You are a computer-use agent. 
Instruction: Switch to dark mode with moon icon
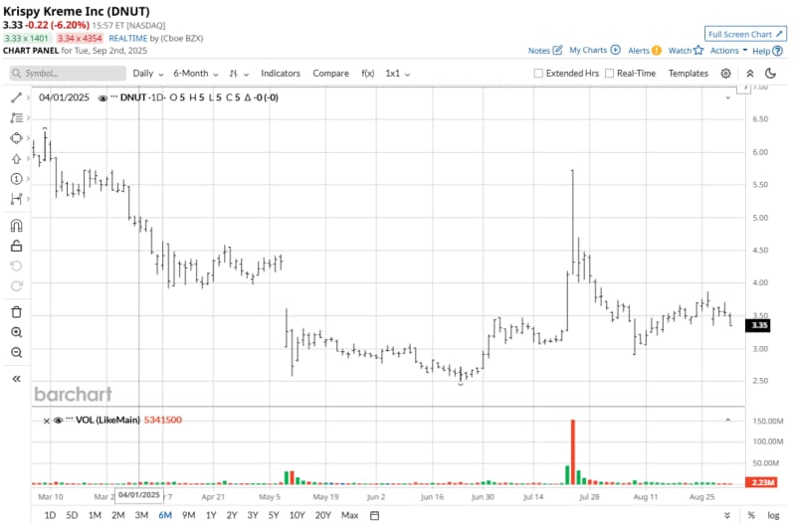pyautogui.click(x=770, y=74)
